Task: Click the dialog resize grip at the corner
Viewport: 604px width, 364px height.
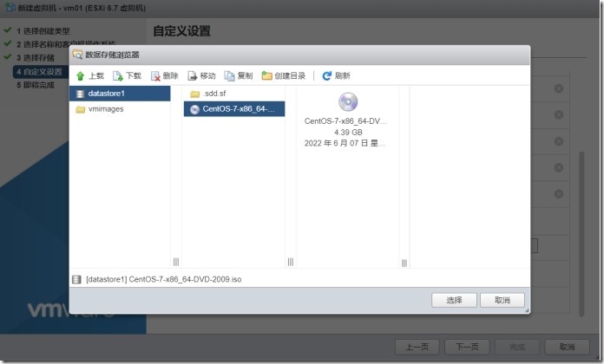Action: click(527, 310)
